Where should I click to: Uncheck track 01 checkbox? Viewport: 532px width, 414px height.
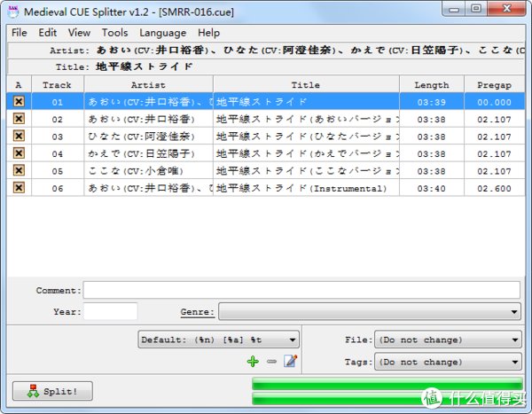pyautogui.click(x=19, y=102)
